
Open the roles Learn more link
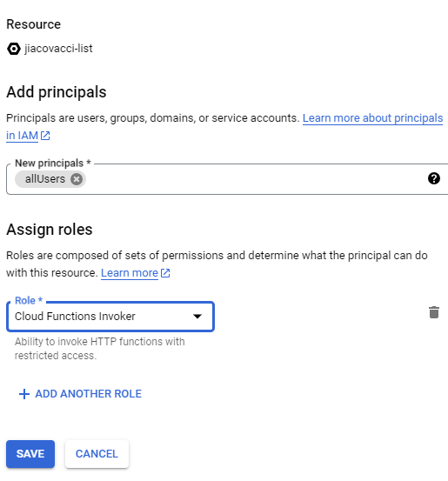pos(130,273)
